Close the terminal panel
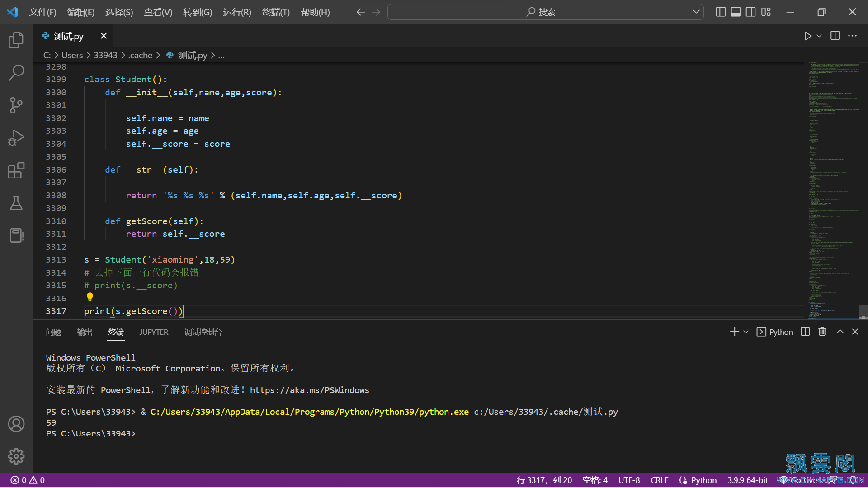Image resolution: width=868 pixels, height=488 pixels. pos(855,332)
